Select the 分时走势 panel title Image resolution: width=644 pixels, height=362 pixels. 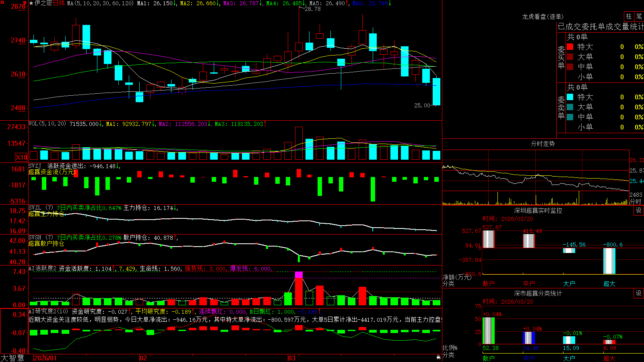[x=543, y=144]
